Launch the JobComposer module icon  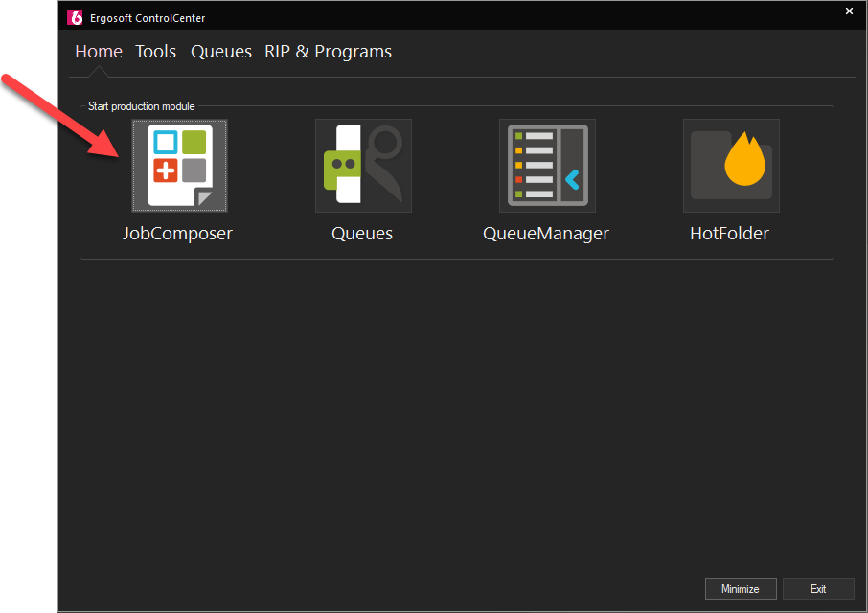pyautogui.click(x=179, y=166)
